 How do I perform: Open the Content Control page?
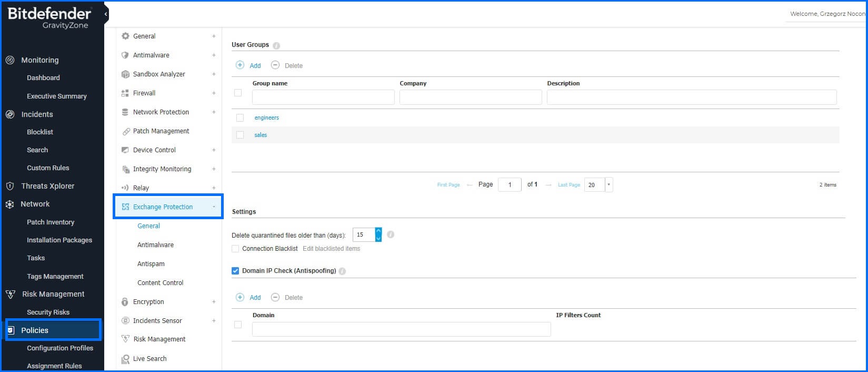(x=161, y=283)
